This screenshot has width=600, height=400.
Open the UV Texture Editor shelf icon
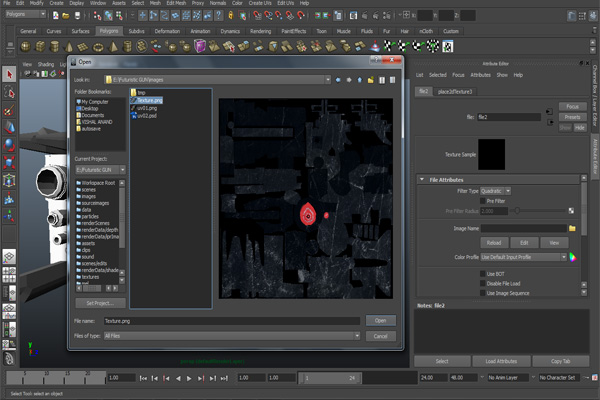448,47
